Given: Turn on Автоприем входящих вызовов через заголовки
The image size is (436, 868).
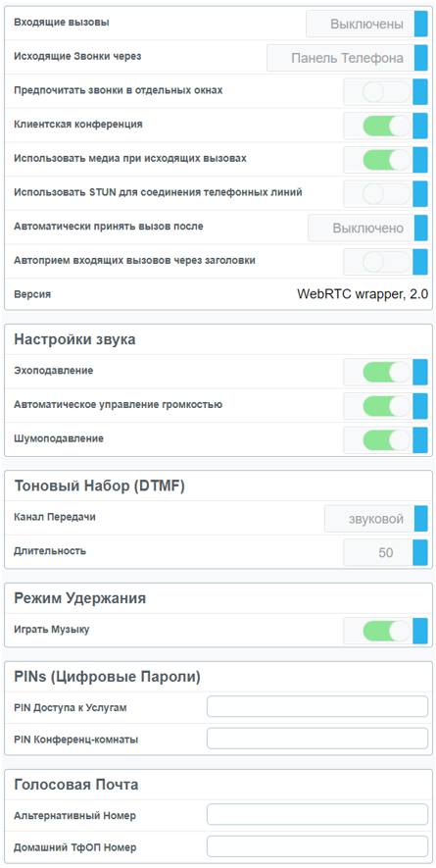Looking at the screenshot, I should pyautogui.click(x=386, y=263).
